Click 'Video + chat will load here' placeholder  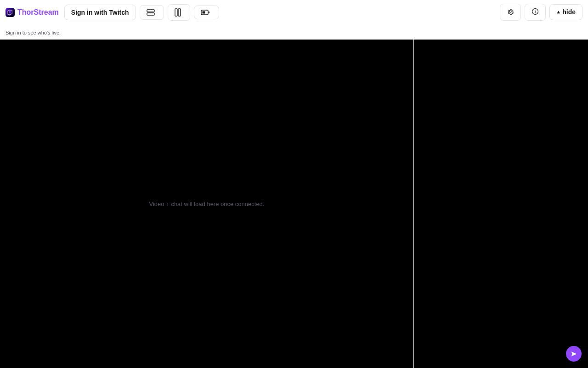[207, 204]
